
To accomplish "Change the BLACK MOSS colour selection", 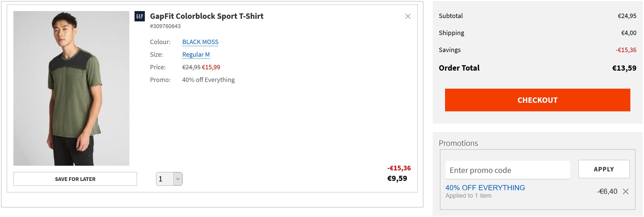I will coord(200,42).
